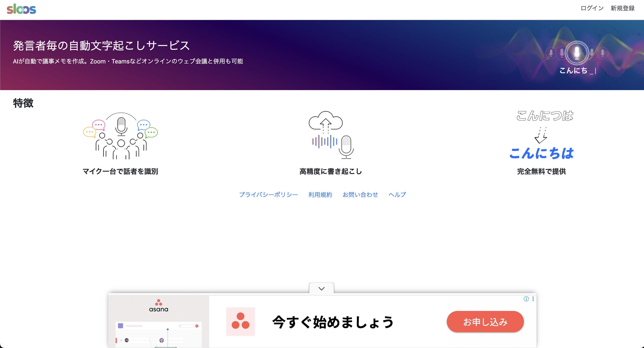Click the Asana three-dot logo square
The height and width of the screenshot is (348, 644).
[x=240, y=321]
